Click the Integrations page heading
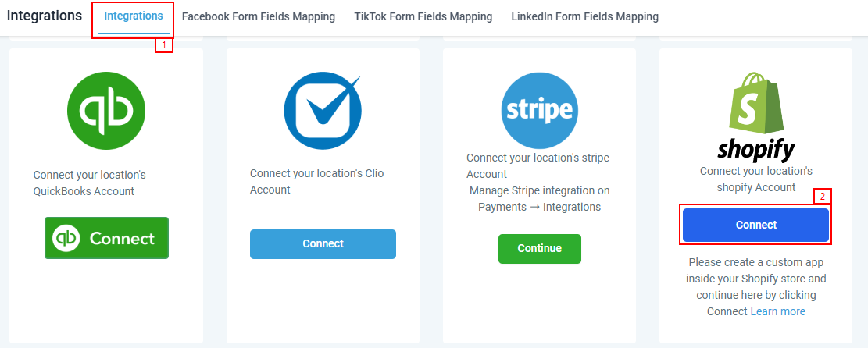The width and height of the screenshot is (868, 348). [x=44, y=16]
